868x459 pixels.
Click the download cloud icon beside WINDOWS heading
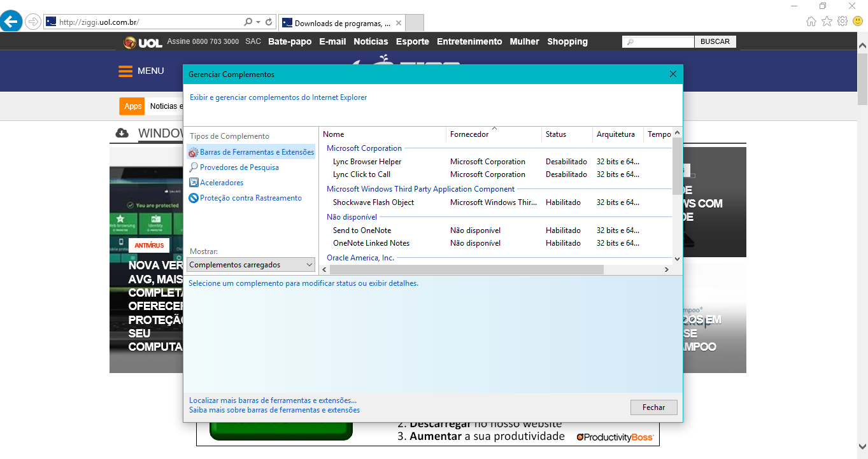tap(122, 133)
